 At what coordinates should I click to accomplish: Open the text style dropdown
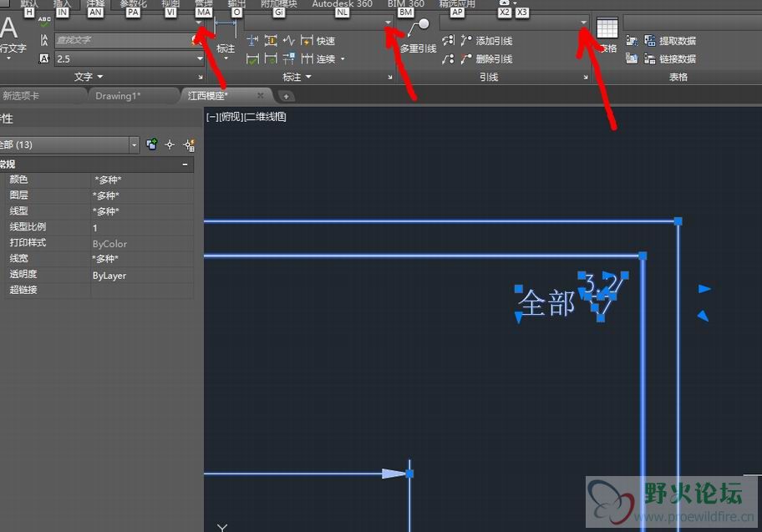click(199, 23)
